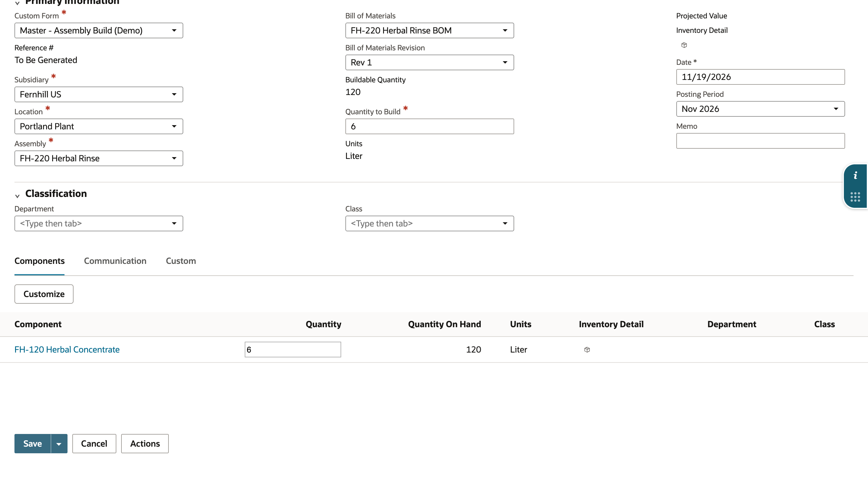Click the Quantity On Hand value 120 in table
This screenshot has width=868, height=478.
click(x=473, y=350)
